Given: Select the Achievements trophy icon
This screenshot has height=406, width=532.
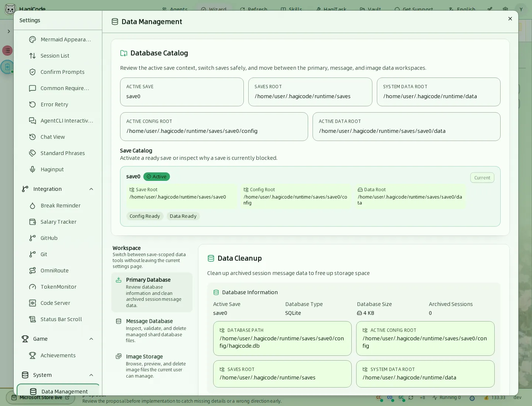Looking at the screenshot, I should click(33, 355).
